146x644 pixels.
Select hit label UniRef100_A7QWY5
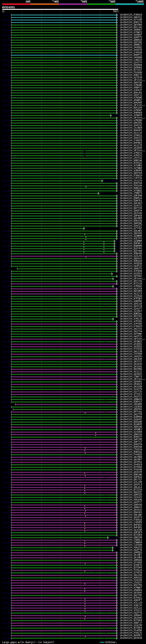tap(131, 115)
